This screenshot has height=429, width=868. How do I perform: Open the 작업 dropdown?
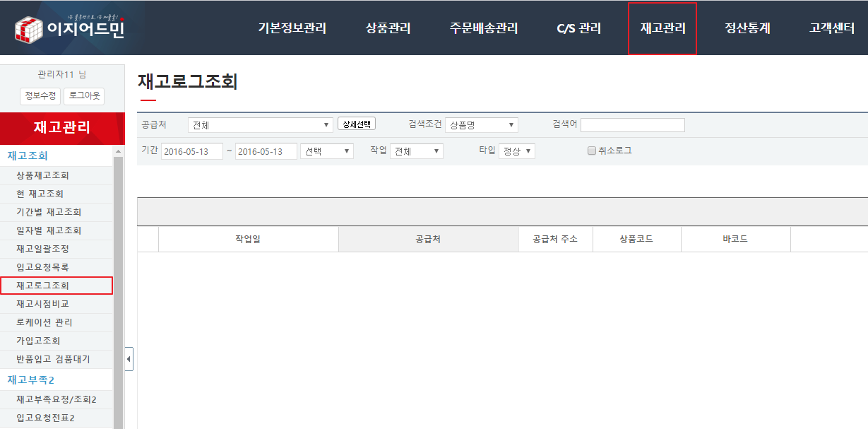(x=416, y=151)
